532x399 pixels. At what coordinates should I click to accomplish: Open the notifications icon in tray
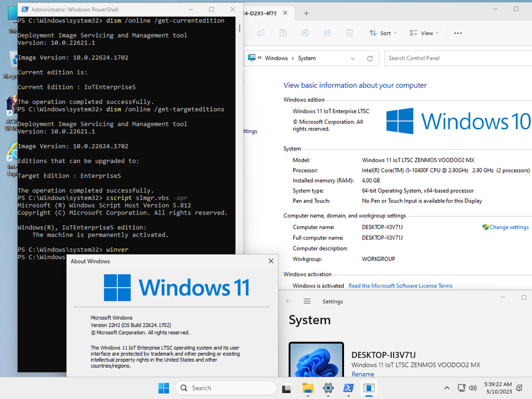[x=519, y=388]
